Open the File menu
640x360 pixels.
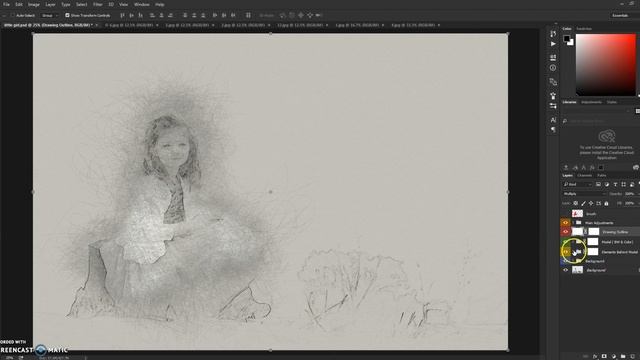coord(6,4)
